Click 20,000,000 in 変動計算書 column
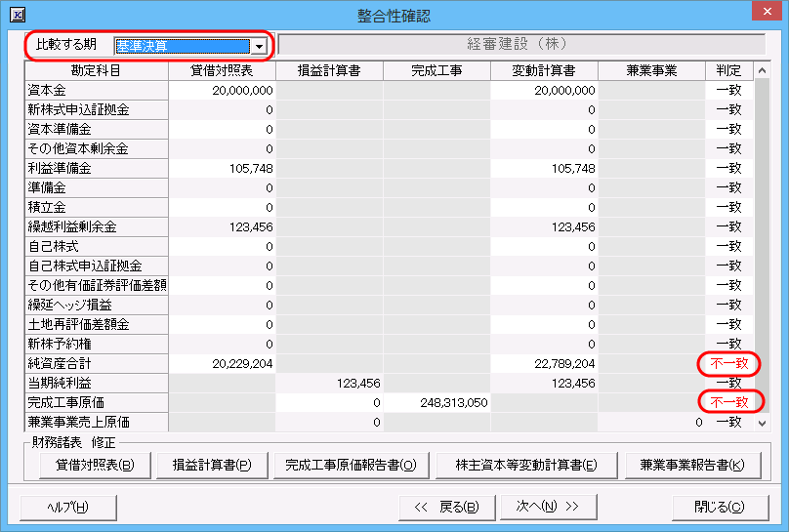Screen dimensions: 789x532 (x=564, y=91)
